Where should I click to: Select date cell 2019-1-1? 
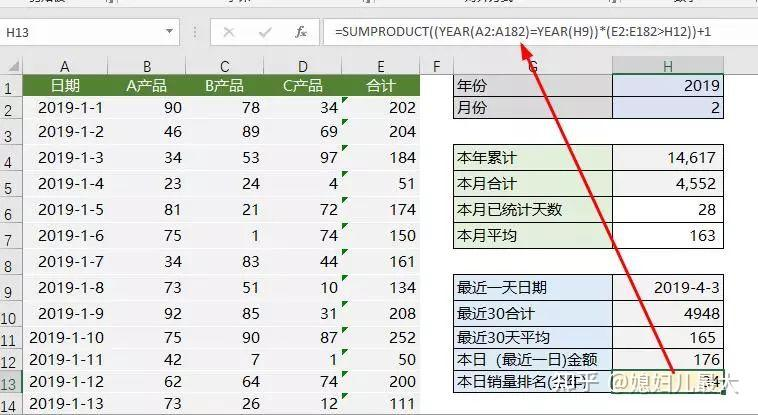pyautogui.click(x=65, y=108)
